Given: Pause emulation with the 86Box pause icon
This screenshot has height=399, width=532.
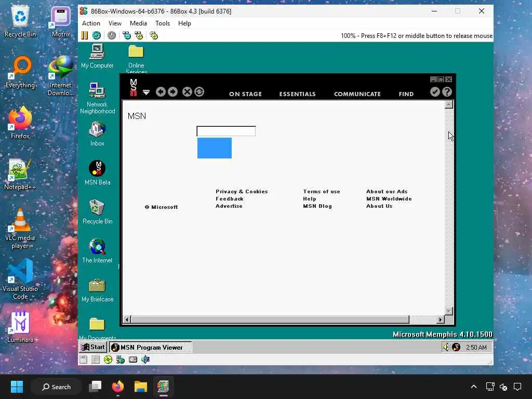Looking at the screenshot, I should pyautogui.click(x=85, y=35).
